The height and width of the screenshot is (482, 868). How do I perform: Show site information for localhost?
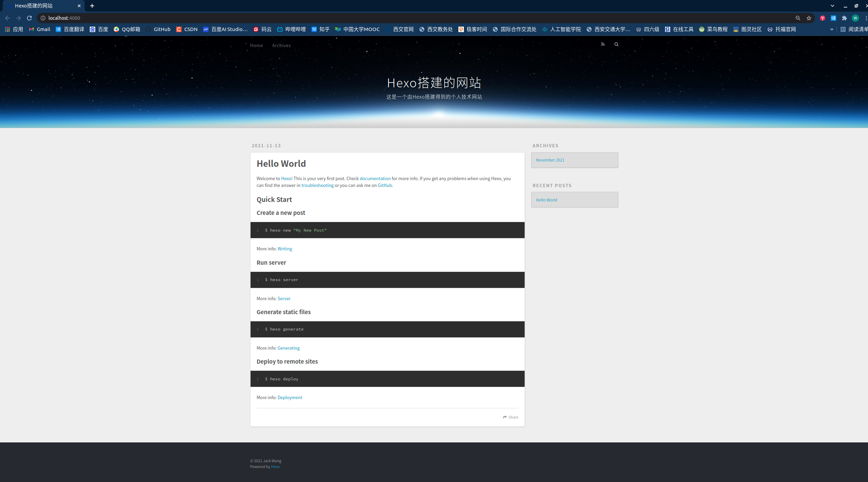[x=43, y=18]
